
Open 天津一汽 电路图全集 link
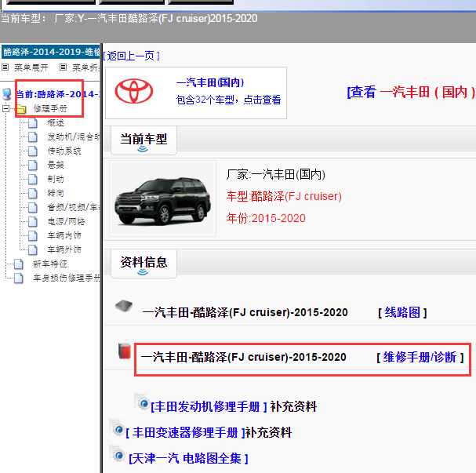[188, 458]
